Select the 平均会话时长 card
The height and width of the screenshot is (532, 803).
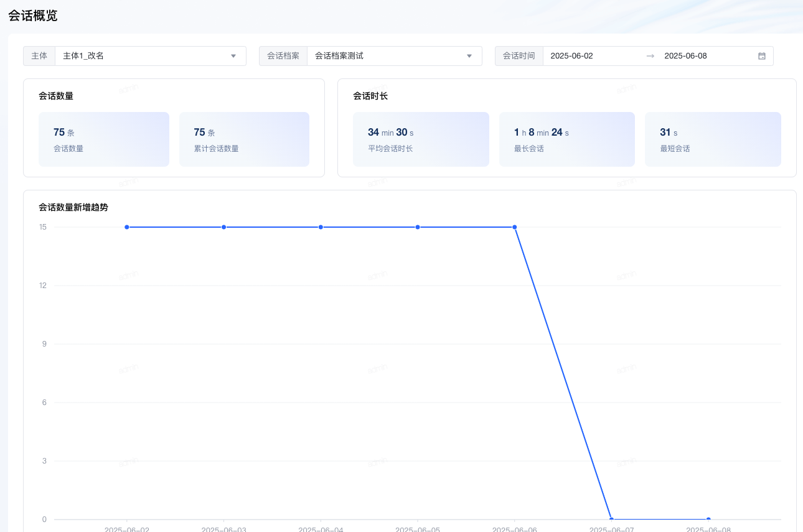coord(421,139)
